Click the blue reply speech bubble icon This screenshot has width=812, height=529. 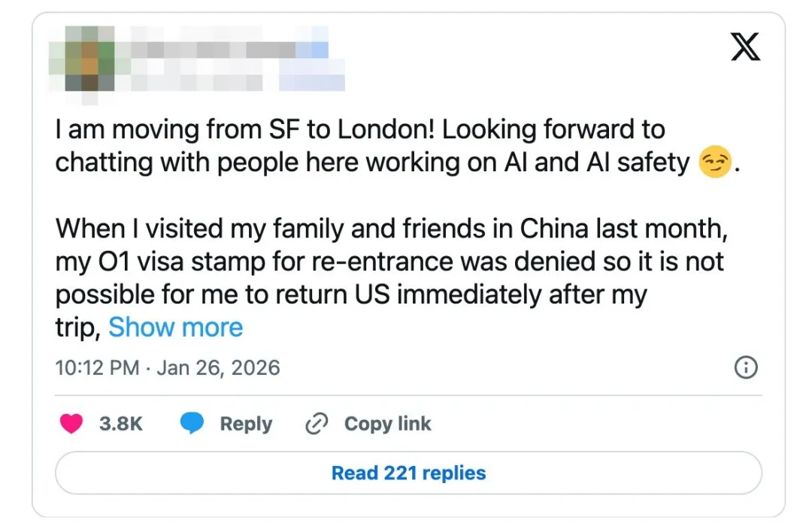(192, 424)
